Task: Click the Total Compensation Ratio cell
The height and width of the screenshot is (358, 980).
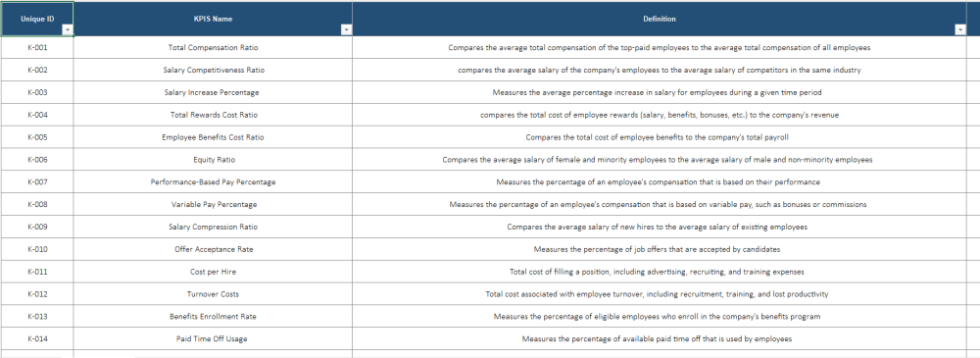Action: (213, 47)
